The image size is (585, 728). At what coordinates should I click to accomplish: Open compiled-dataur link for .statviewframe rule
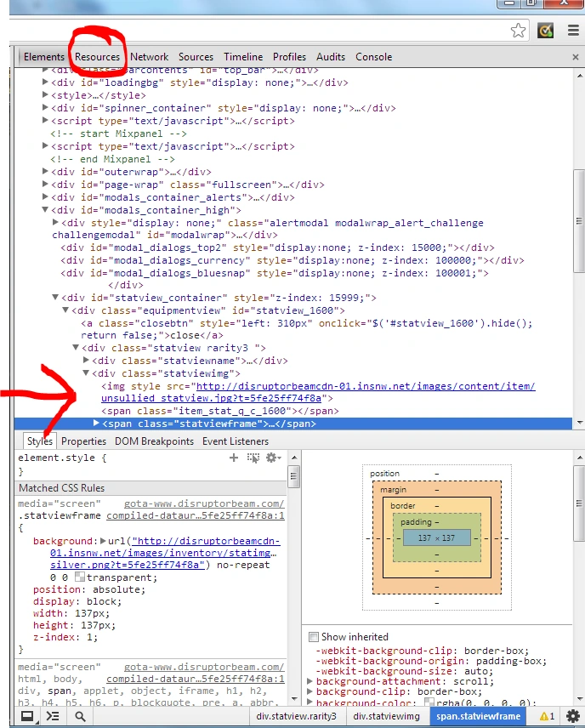[x=196, y=516]
